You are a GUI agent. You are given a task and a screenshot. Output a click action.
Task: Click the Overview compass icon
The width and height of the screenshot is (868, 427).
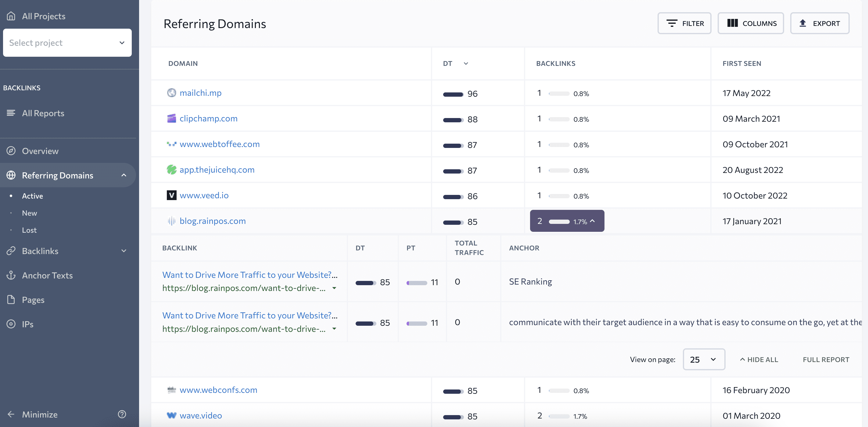tap(11, 151)
